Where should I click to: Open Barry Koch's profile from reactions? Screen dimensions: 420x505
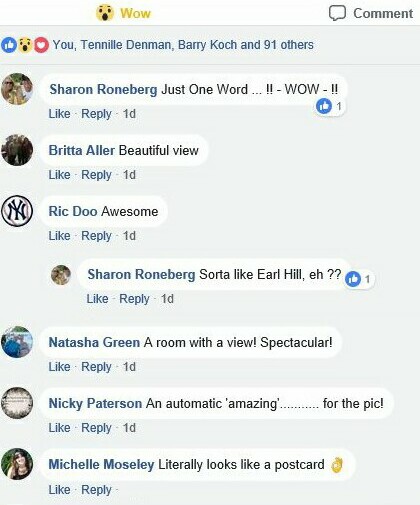pos(207,45)
